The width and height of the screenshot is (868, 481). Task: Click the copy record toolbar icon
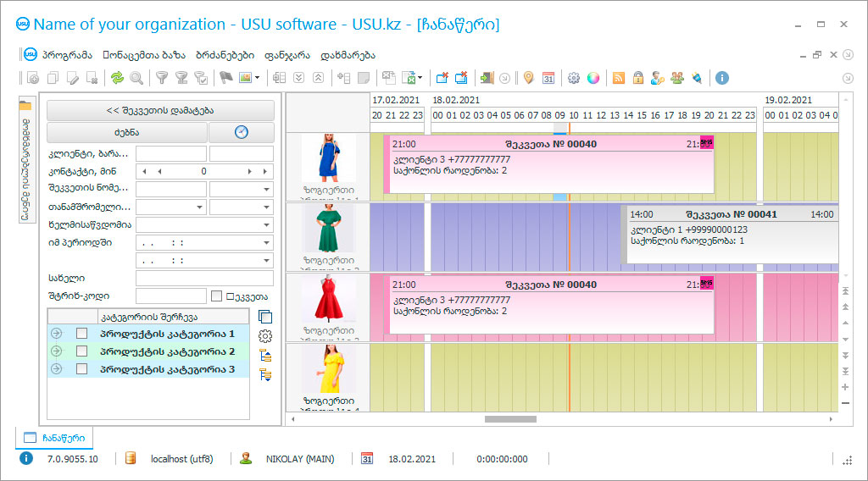click(53, 79)
